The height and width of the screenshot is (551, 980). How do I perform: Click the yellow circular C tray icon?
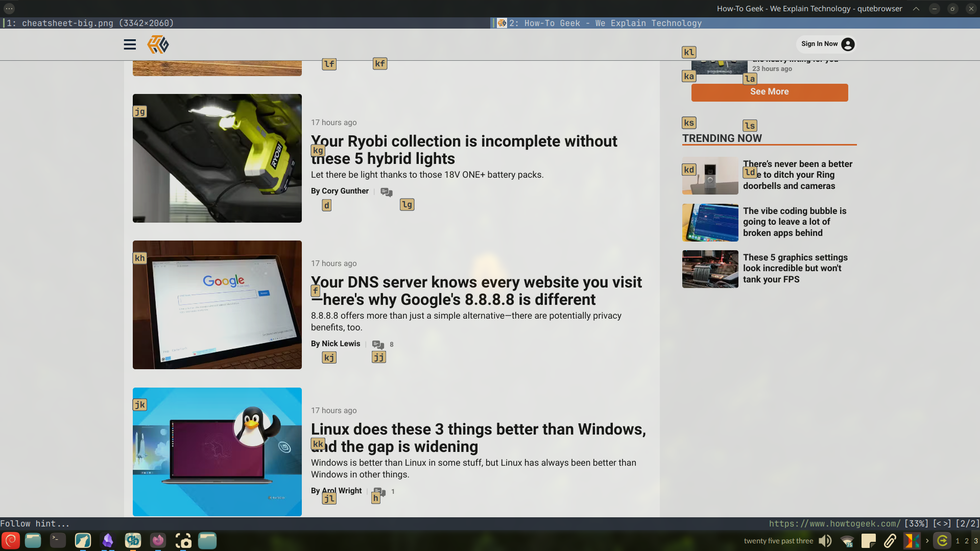pos(942,541)
